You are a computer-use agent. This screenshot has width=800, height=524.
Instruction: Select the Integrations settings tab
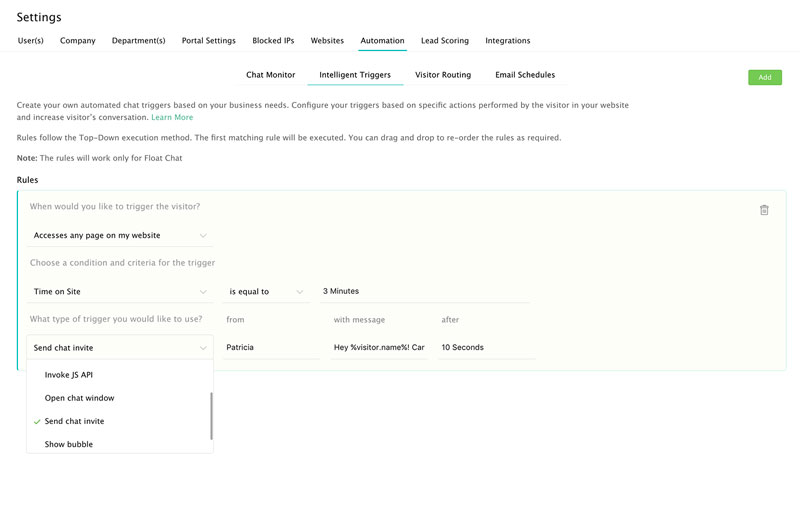[x=507, y=41]
